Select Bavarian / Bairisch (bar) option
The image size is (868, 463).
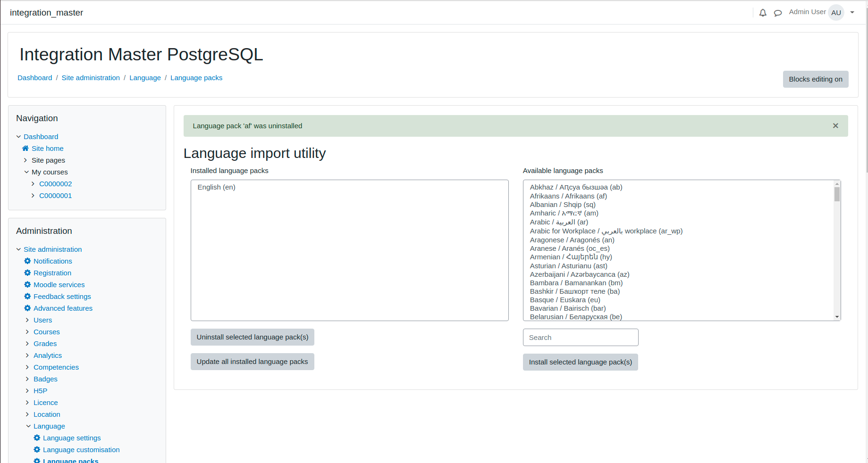pyautogui.click(x=679, y=308)
